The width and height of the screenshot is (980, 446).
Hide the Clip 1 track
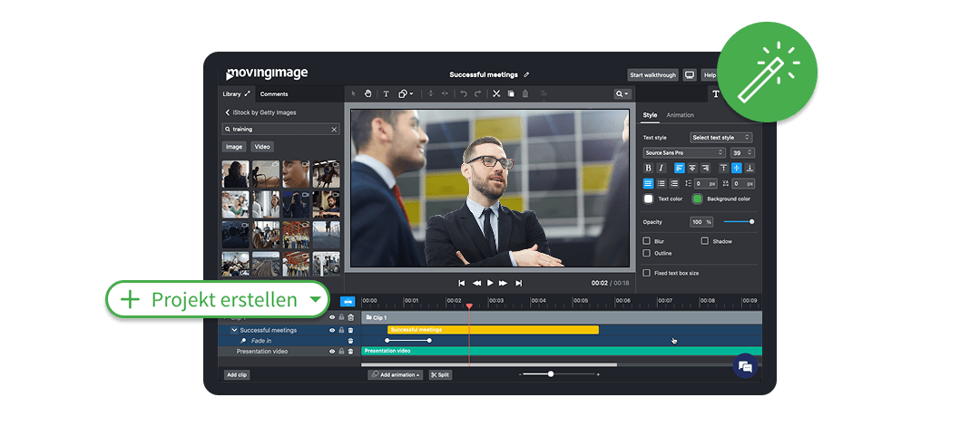point(332,317)
